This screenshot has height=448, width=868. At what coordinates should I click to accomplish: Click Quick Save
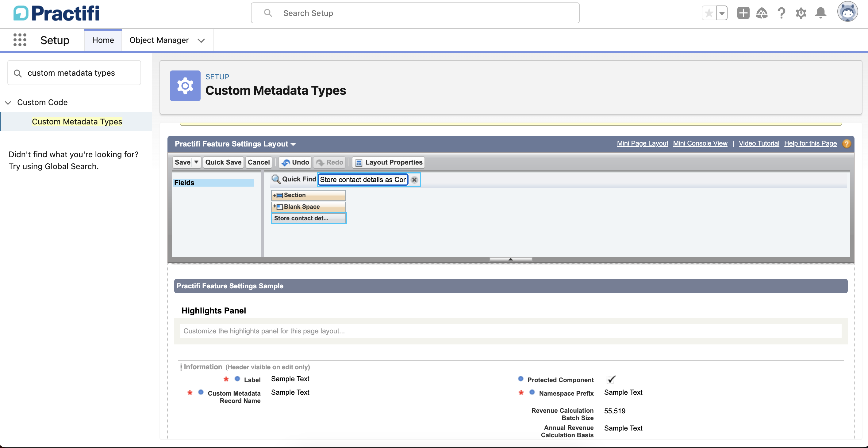pyautogui.click(x=223, y=162)
